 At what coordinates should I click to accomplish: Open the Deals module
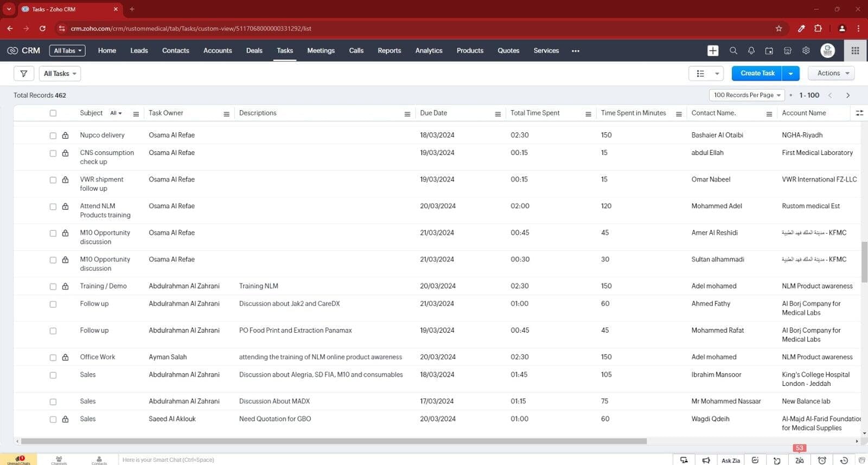pos(254,50)
